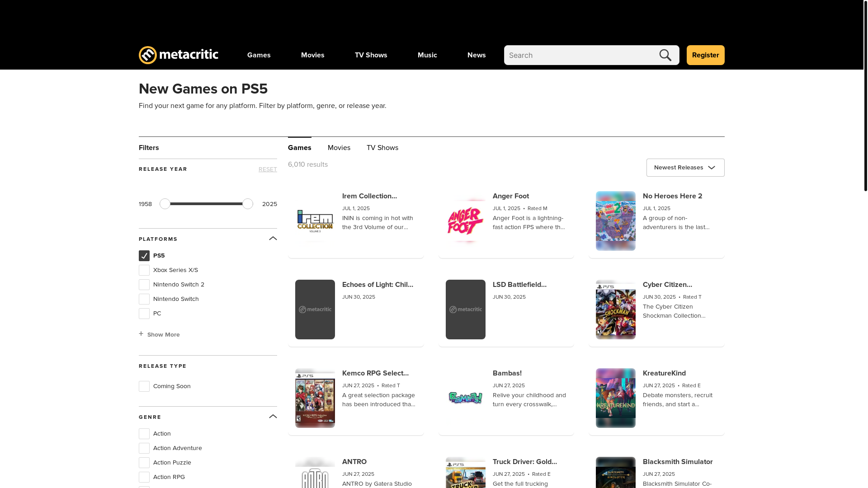Open the Kemco RPG Select title link
The height and width of the screenshot is (488, 868).
(x=375, y=373)
